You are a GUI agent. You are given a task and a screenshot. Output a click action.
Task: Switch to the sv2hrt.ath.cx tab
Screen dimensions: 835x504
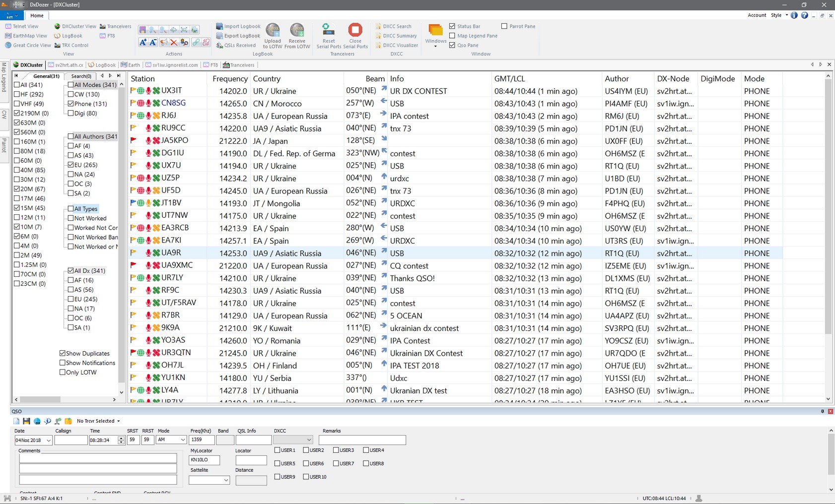tap(66, 65)
